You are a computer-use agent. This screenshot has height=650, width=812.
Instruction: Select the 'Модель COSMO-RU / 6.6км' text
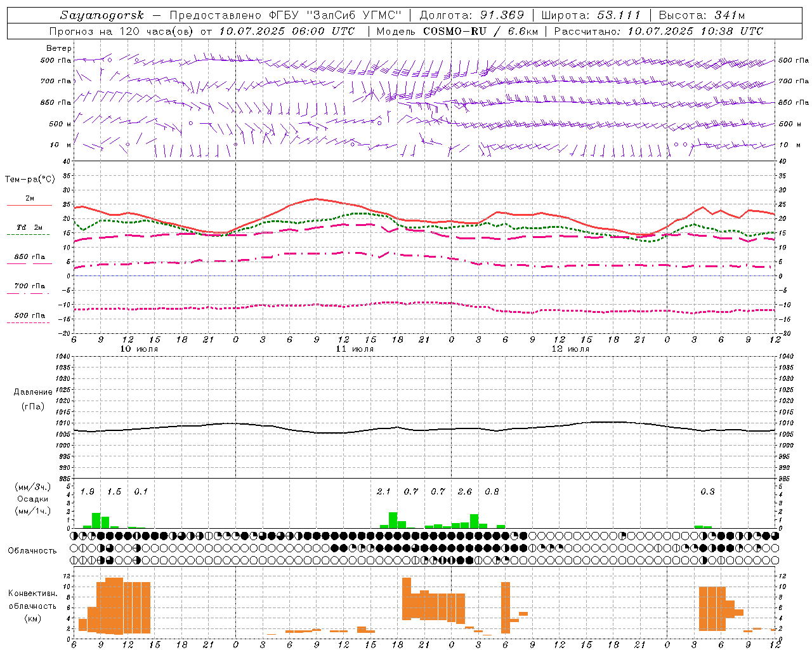(x=459, y=31)
